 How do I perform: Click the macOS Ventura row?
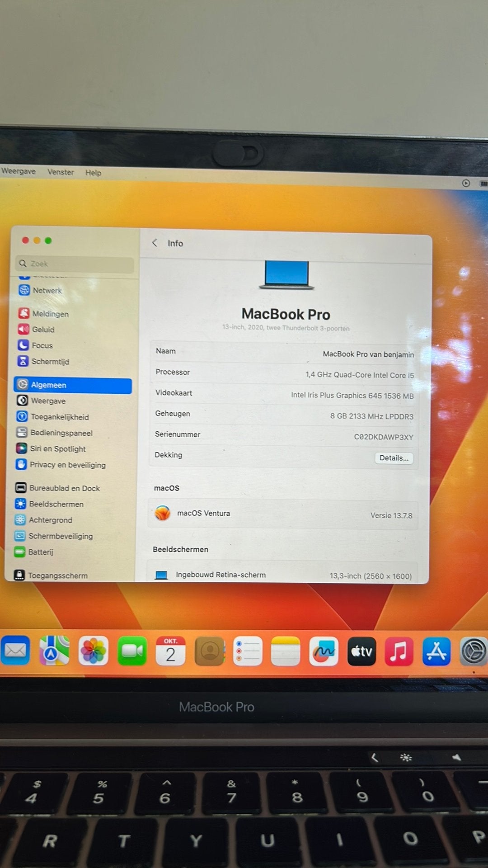pos(283,514)
